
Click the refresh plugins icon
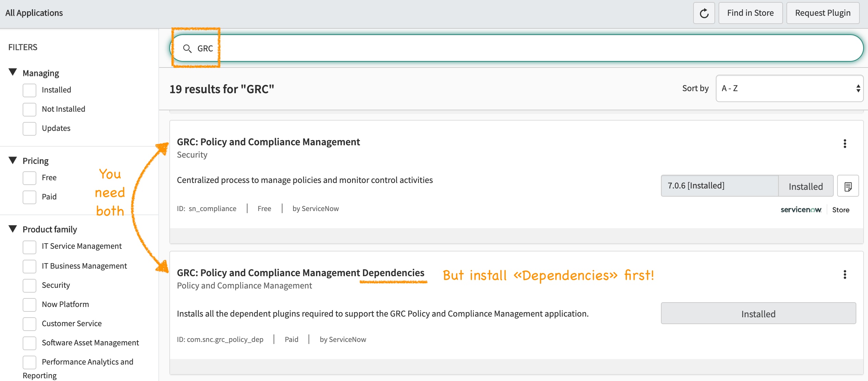click(x=704, y=13)
